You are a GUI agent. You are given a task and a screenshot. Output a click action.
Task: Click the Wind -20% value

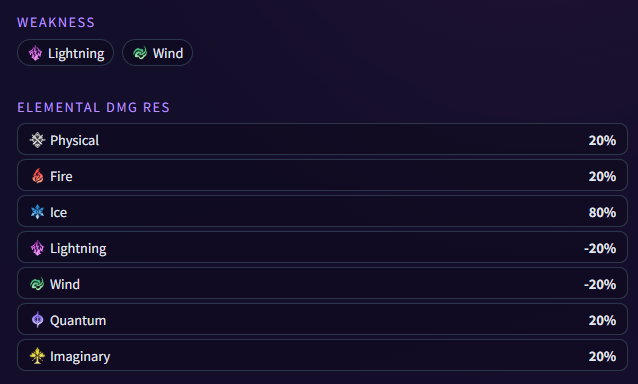tap(600, 284)
